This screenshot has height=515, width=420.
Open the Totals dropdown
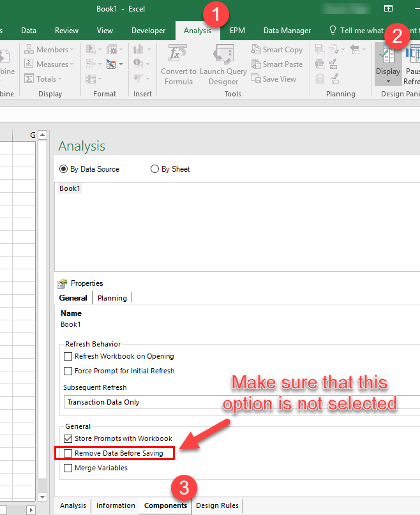(43, 79)
